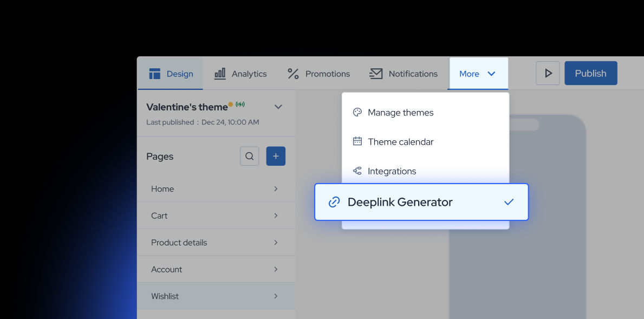The width and height of the screenshot is (644, 319).
Task: Open the Promotions tab
Action: tap(318, 74)
